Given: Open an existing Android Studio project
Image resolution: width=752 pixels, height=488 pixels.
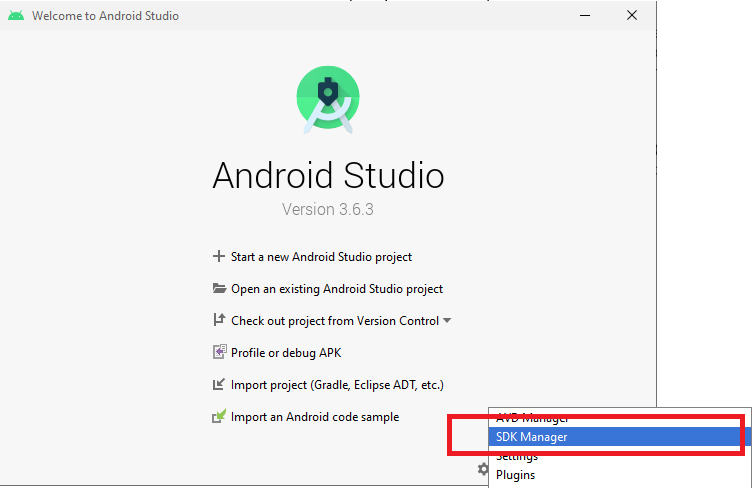Looking at the screenshot, I should [337, 289].
